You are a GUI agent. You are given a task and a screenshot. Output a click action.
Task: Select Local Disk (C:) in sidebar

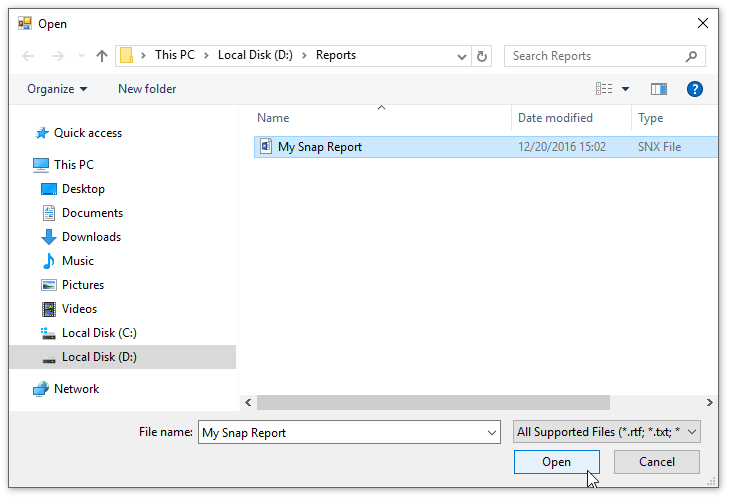click(x=99, y=333)
